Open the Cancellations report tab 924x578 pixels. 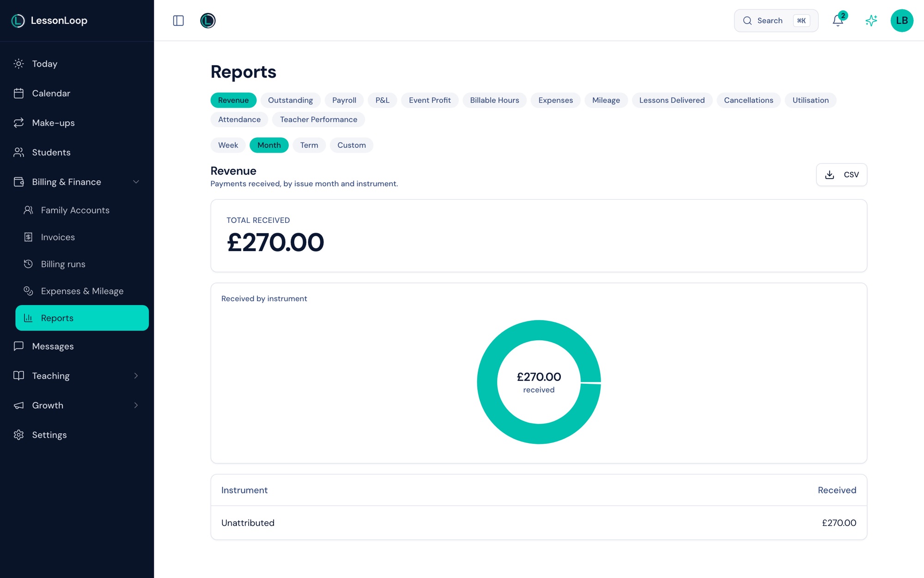coord(748,100)
